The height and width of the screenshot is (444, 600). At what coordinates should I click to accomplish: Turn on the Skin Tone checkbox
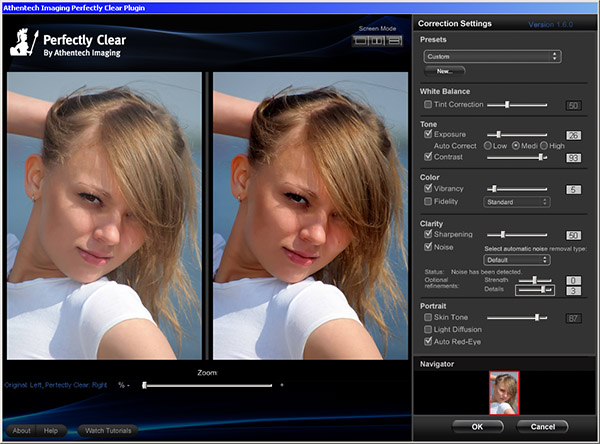click(x=428, y=317)
